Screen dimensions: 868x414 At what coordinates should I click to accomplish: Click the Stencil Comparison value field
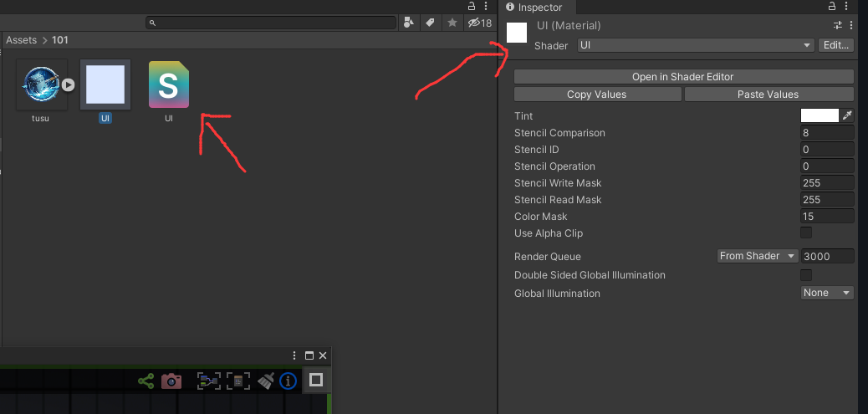[827, 133]
